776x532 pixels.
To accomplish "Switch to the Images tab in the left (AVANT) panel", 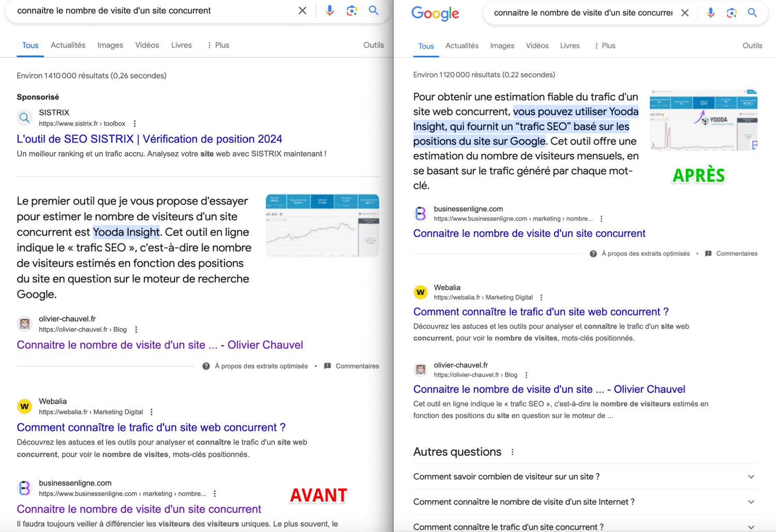I will click(x=110, y=45).
